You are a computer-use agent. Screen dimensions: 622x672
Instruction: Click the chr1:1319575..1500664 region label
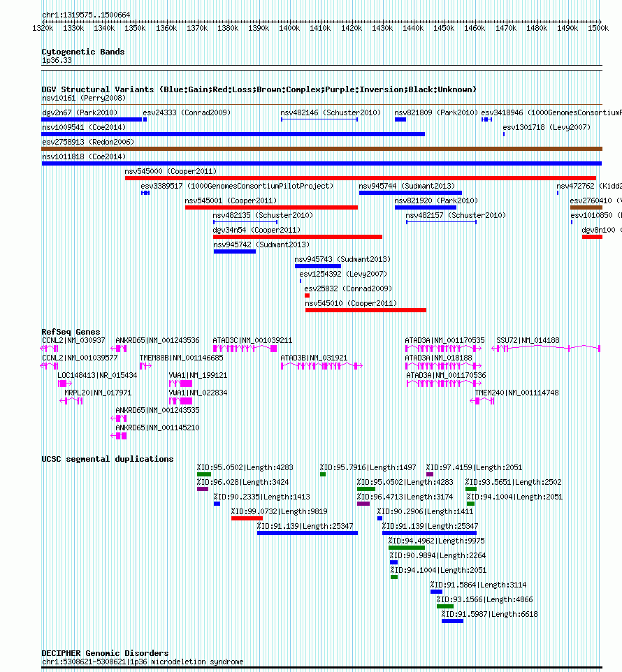point(86,15)
